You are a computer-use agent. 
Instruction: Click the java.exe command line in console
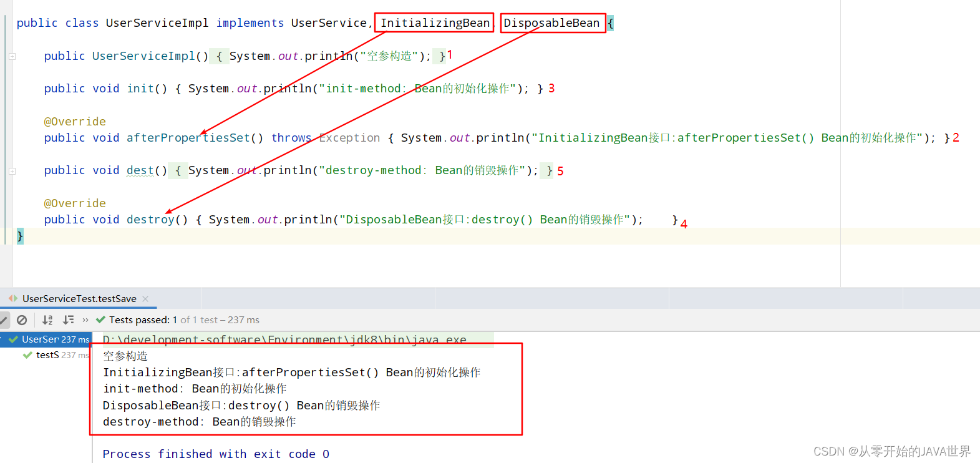(x=284, y=339)
